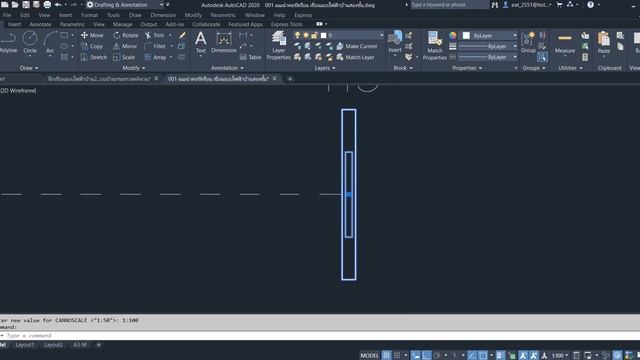Expand the Modify panel
640x360 pixels.
(134, 68)
